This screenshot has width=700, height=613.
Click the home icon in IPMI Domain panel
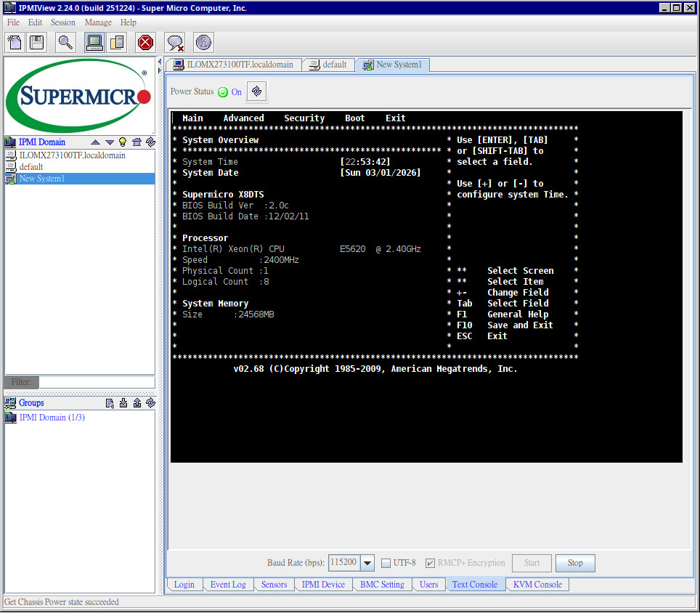click(x=137, y=142)
